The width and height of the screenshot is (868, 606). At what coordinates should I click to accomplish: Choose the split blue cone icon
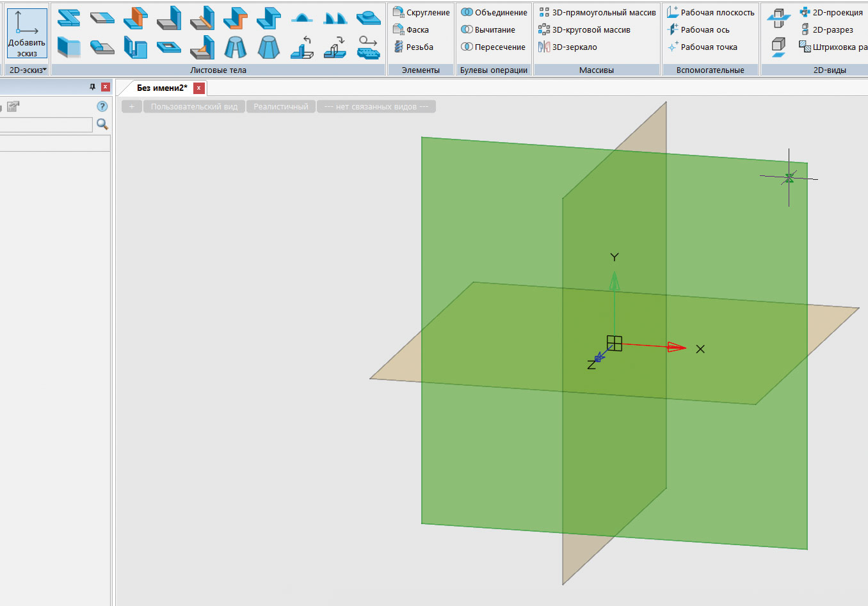coord(235,47)
